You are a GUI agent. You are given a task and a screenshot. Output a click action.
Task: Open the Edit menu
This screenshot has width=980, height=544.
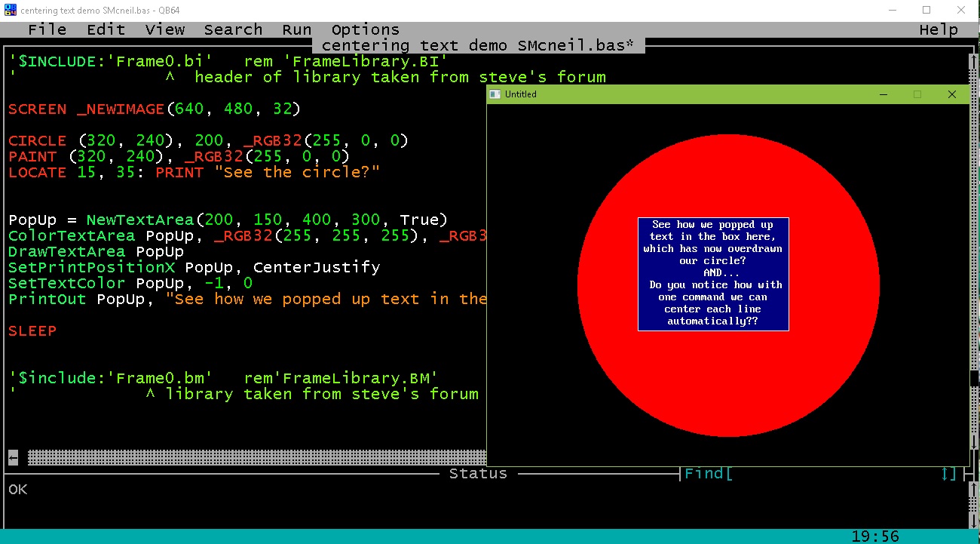pos(106,30)
